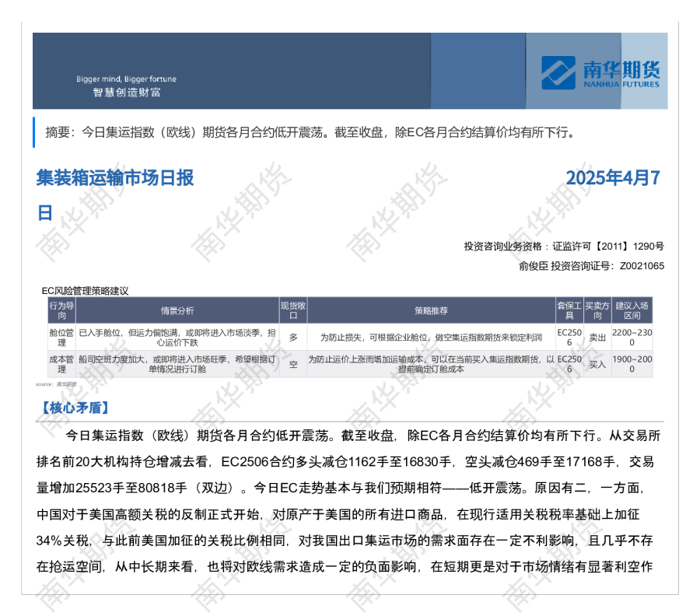The image size is (700, 616).
Task: Click the "空" exposure cell
Action: (x=293, y=364)
